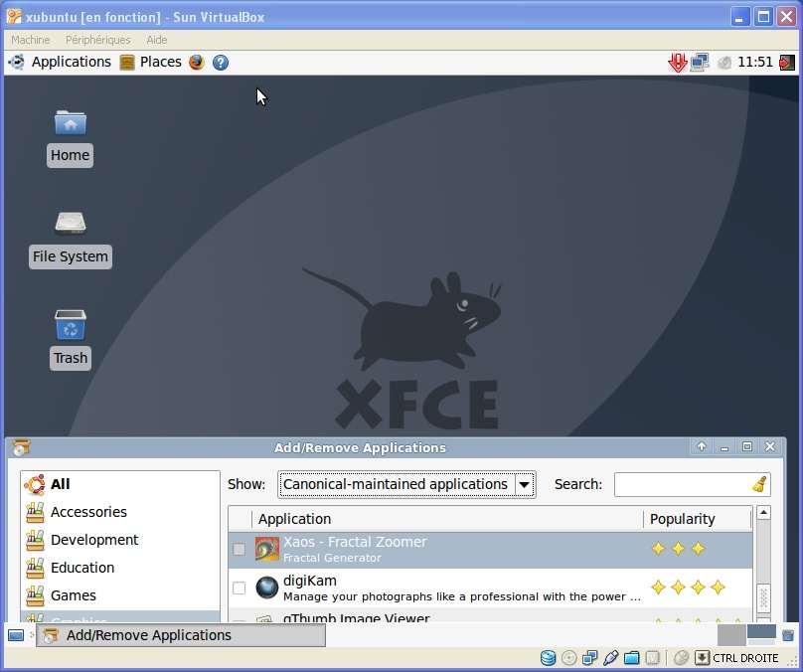Click the VirtualBox shared folders status icon
This screenshot has height=672, width=803.
(x=631, y=658)
